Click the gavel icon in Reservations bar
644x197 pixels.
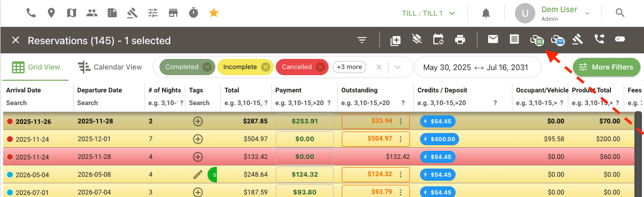(577, 39)
